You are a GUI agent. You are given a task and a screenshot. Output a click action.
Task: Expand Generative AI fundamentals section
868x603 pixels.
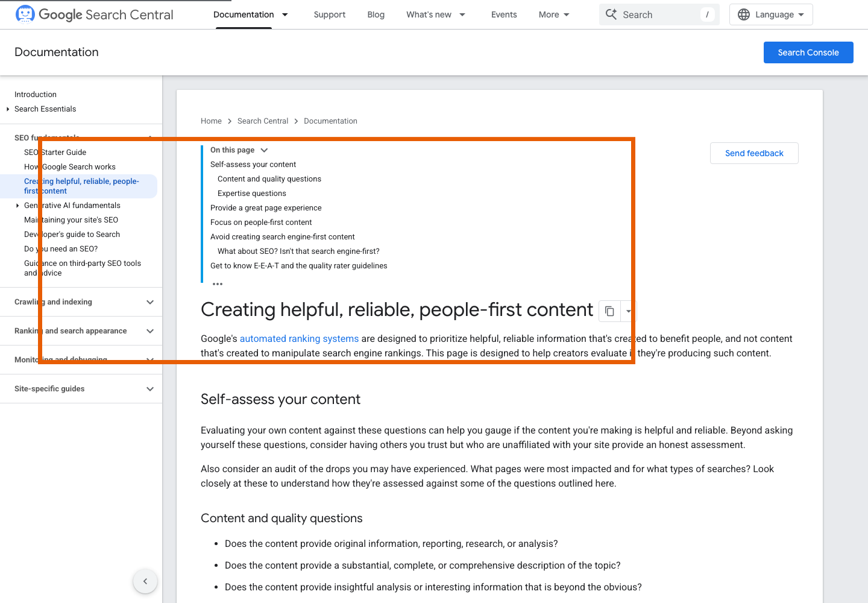17,206
